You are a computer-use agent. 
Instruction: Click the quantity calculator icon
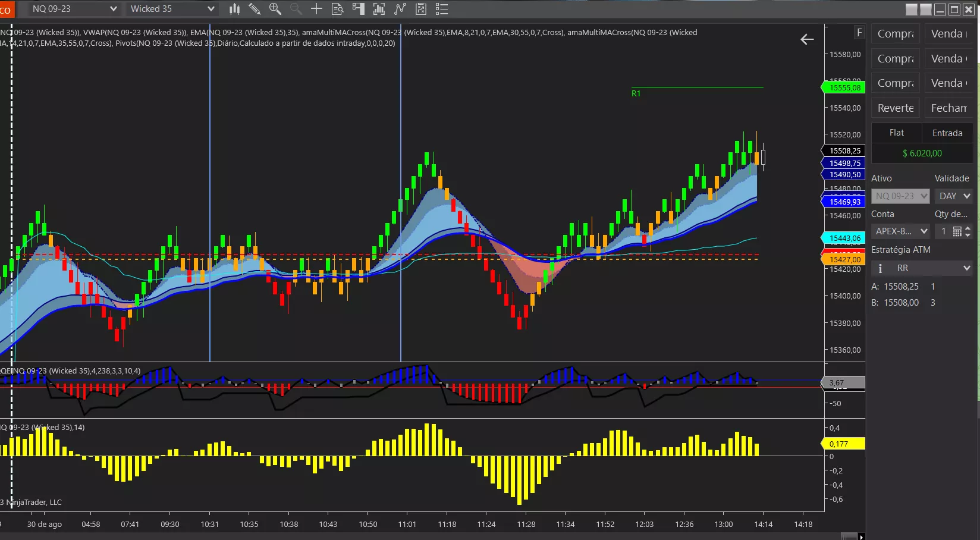[957, 231]
